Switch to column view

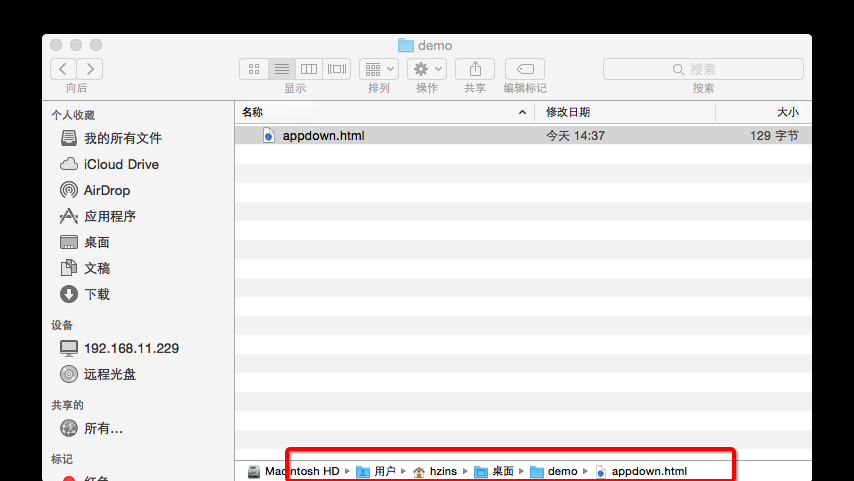309,69
